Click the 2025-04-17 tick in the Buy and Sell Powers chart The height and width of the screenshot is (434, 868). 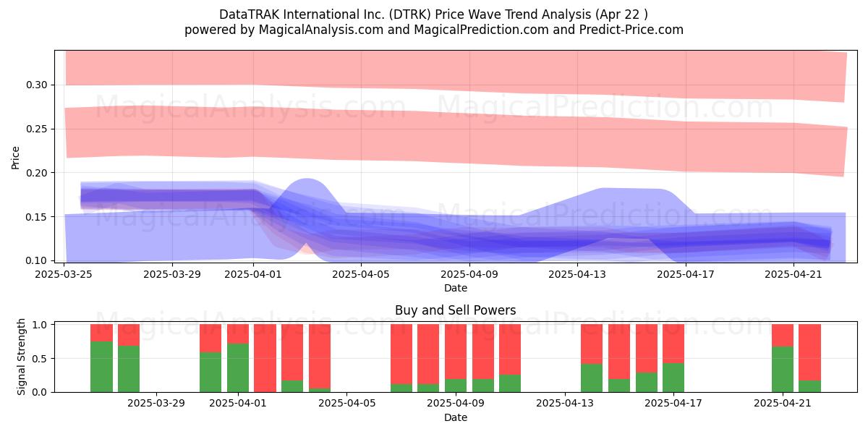tap(673, 404)
